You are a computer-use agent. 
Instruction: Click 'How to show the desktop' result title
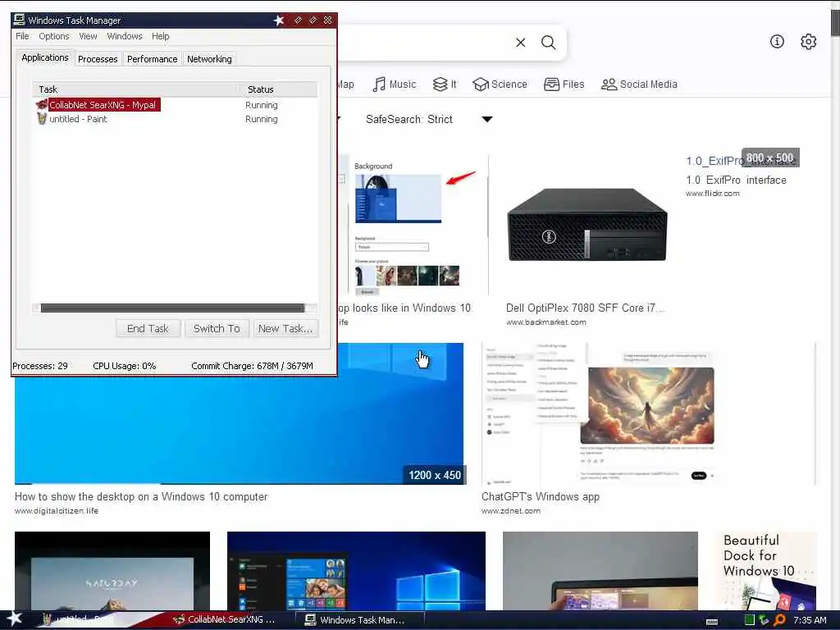pyautogui.click(x=141, y=496)
